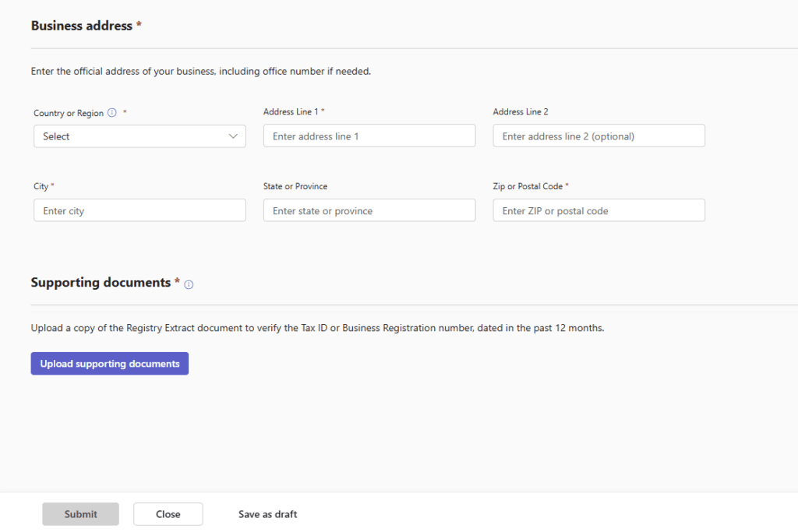Screen dimensions: 798x532
Task: Click into the optional address line 2 field
Action: pyautogui.click(x=598, y=136)
